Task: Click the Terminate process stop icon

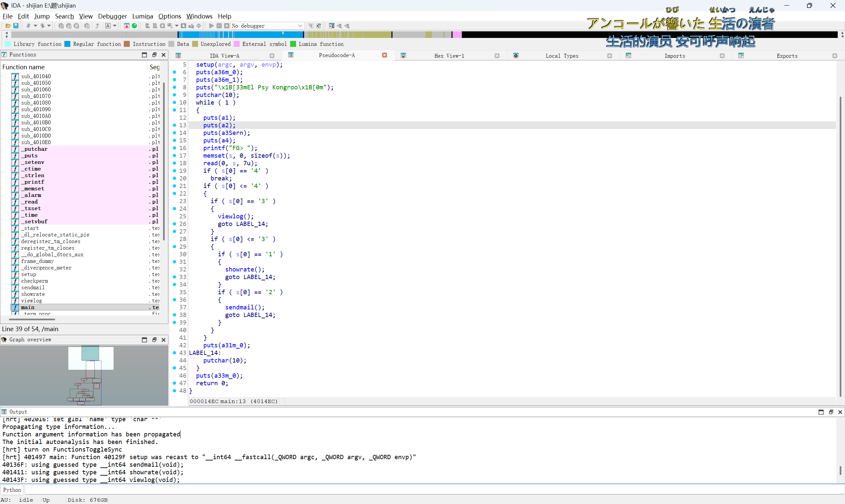Action: click(227, 26)
